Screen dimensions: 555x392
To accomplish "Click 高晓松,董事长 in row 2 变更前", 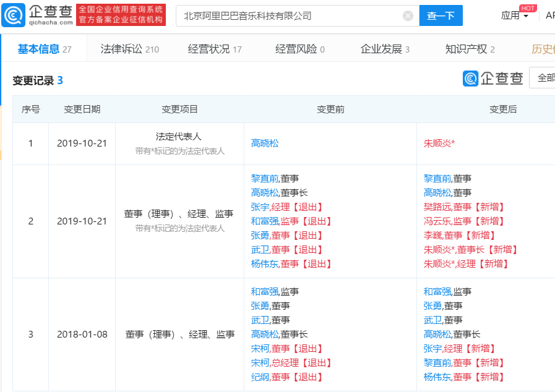I will 279,193.
